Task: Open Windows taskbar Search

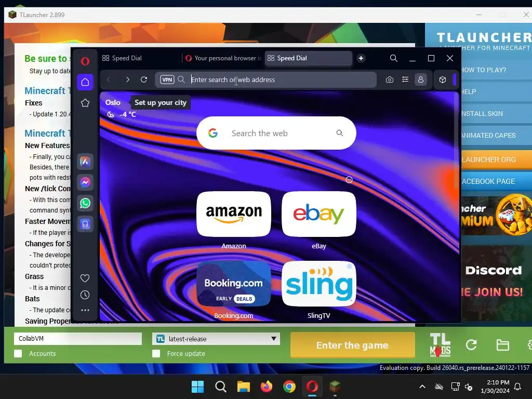Action: coord(220,387)
